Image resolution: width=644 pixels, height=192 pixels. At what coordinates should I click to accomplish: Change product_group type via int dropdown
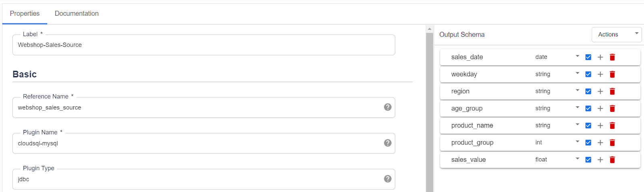pos(557,142)
